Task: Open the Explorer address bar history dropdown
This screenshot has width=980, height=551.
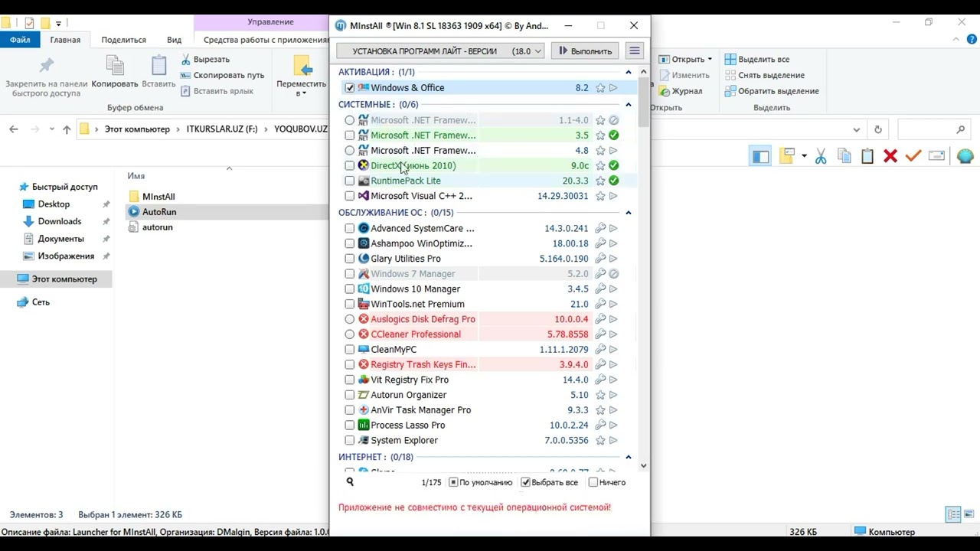Action: tap(857, 129)
